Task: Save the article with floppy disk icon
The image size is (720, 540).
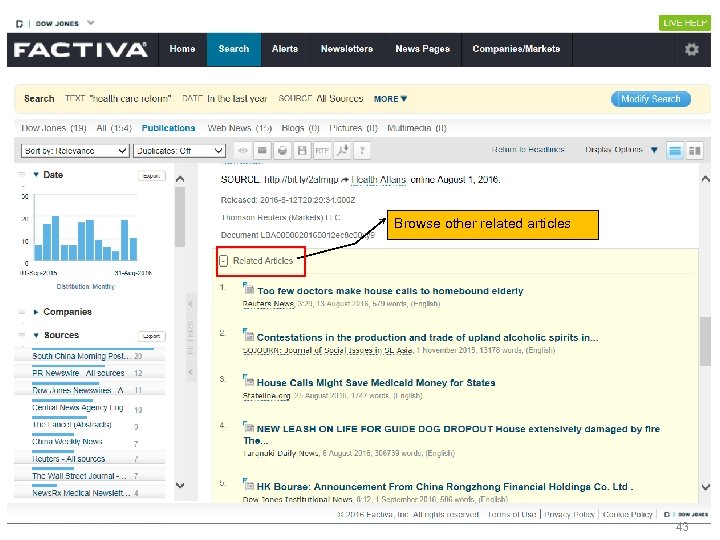Action: pos(302,151)
